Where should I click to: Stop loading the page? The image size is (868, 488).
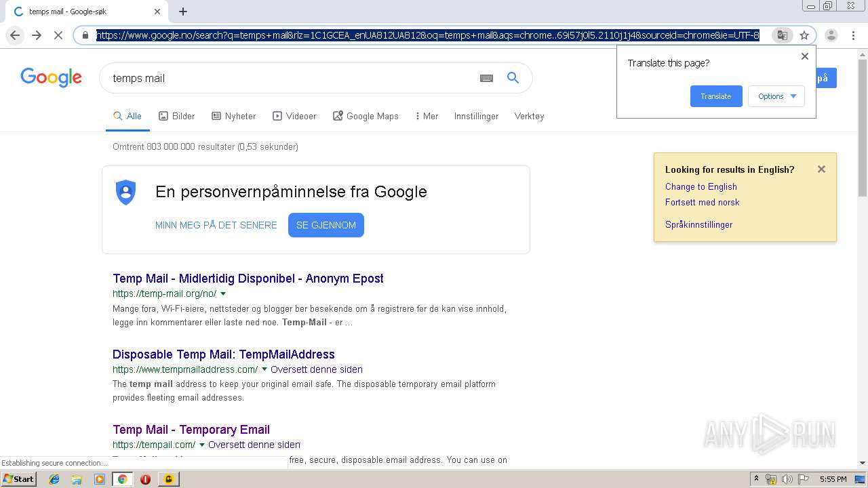pyautogui.click(x=58, y=35)
